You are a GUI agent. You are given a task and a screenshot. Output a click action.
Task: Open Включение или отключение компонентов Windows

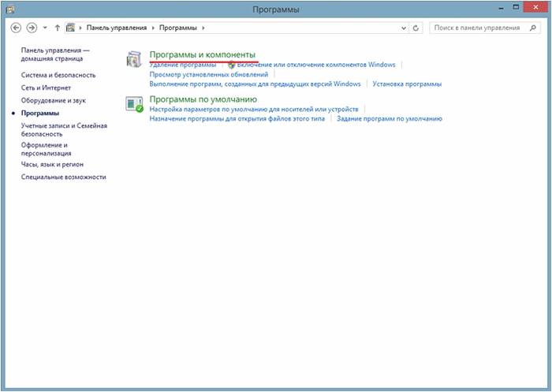(x=316, y=65)
